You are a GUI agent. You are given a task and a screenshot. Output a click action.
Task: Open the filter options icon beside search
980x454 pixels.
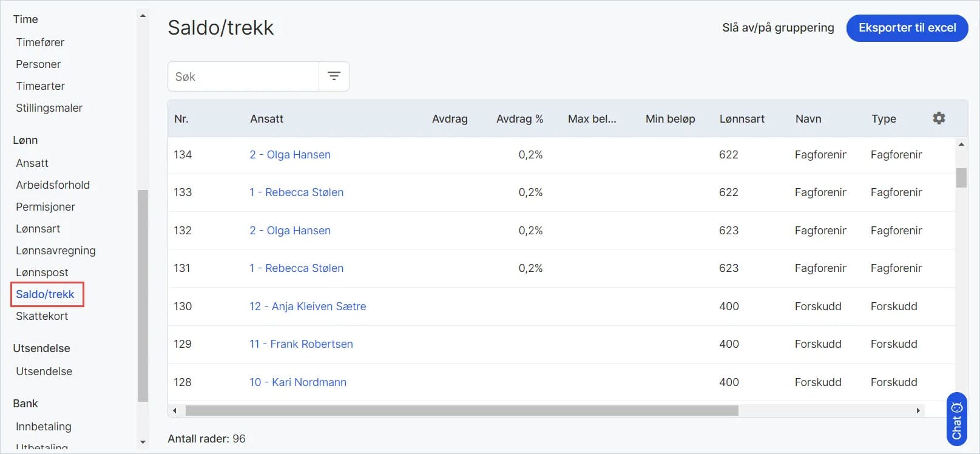click(x=334, y=76)
